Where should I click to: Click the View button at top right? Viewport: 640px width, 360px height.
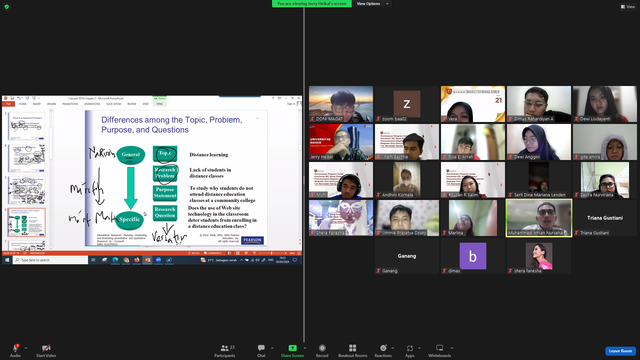628,7
